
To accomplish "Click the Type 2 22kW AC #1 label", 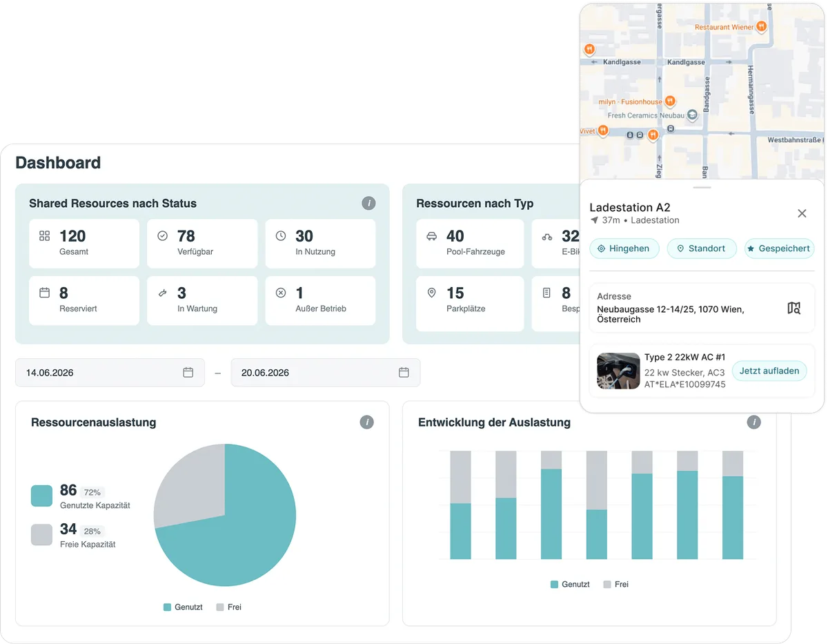I will [x=685, y=357].
